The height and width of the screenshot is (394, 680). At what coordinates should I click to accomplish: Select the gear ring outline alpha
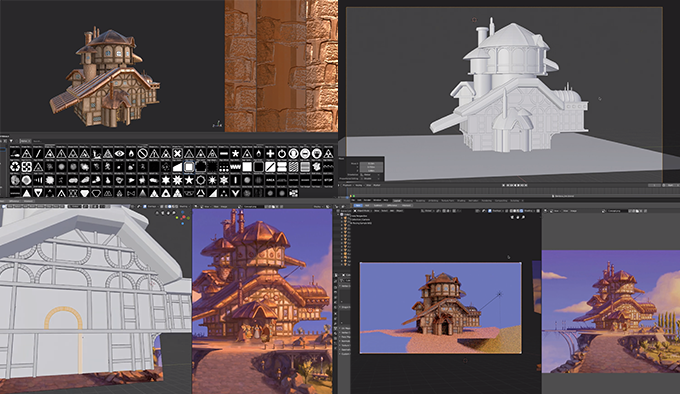pos(201,180)
